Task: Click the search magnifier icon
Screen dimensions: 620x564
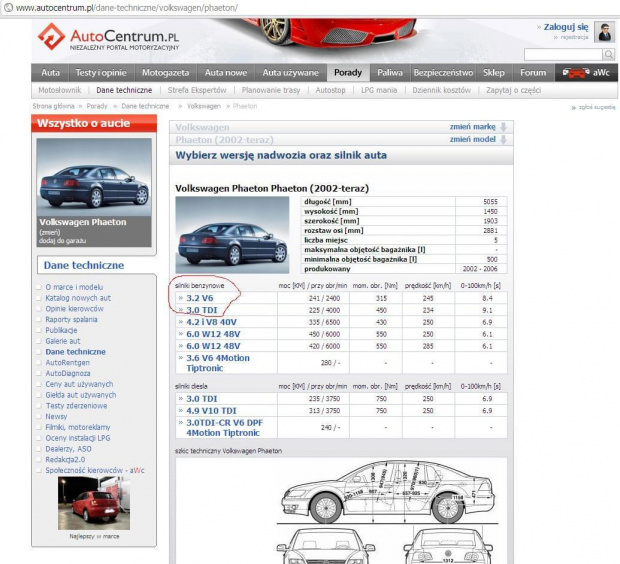Action: 609,54
